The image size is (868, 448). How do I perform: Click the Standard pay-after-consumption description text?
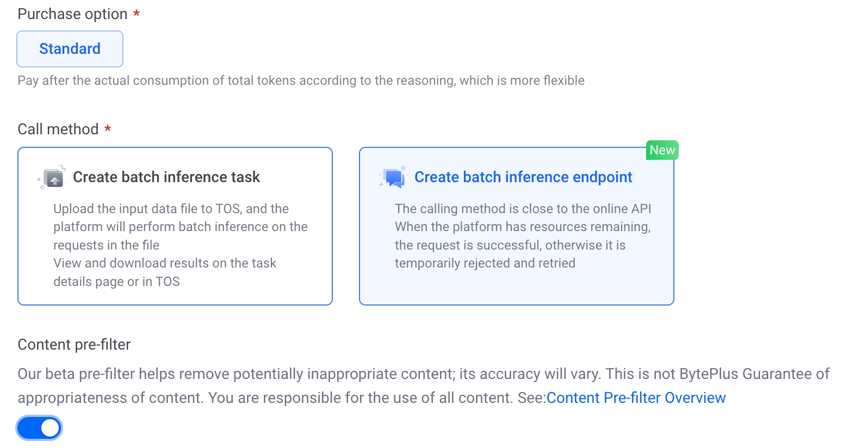301,80
